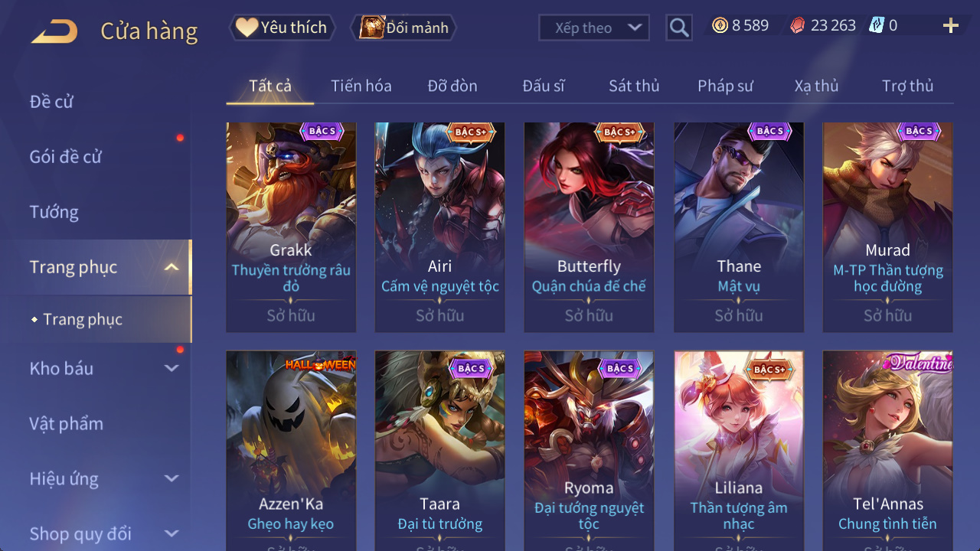Go to Tướng in the sidebar
This screenshot has width=980, height=551.
tap(54, 212)
